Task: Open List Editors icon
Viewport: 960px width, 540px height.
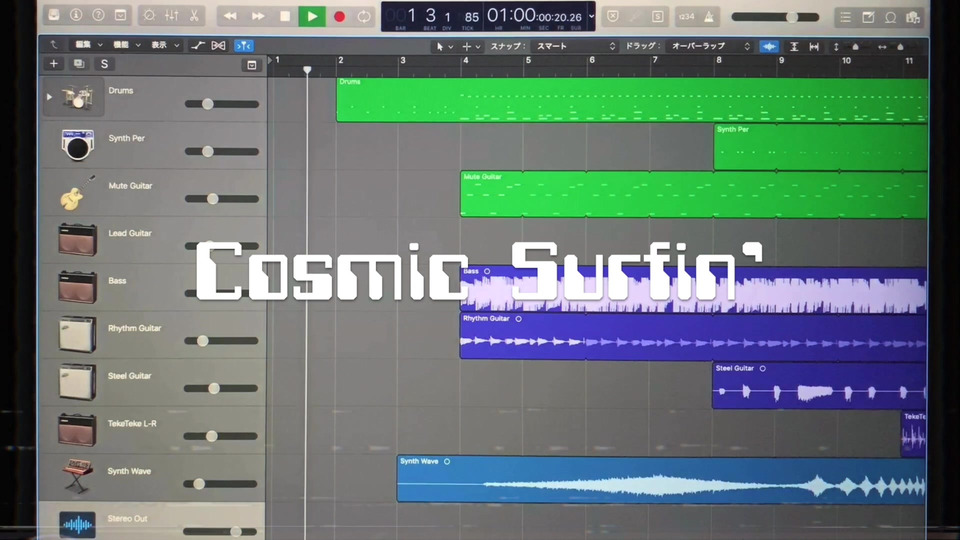Action: pyautogui.click(x=846, y=18)
